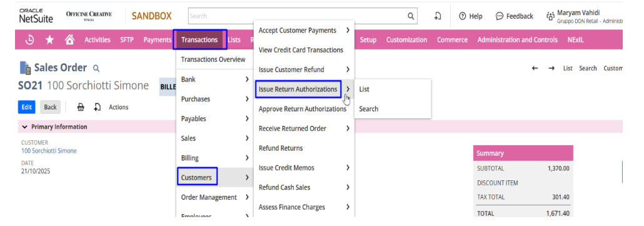The image size is (644, 226).
Task: Open customer link 100 Sorchiotti Simone
Action: tap(49, 151)
